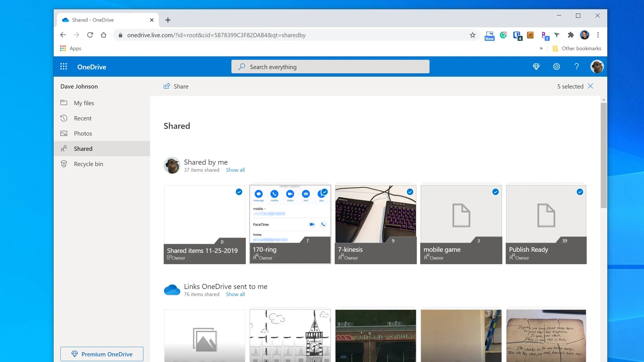
Task: Open the Recycle bin from the sidebar
Action: (88, 164)
